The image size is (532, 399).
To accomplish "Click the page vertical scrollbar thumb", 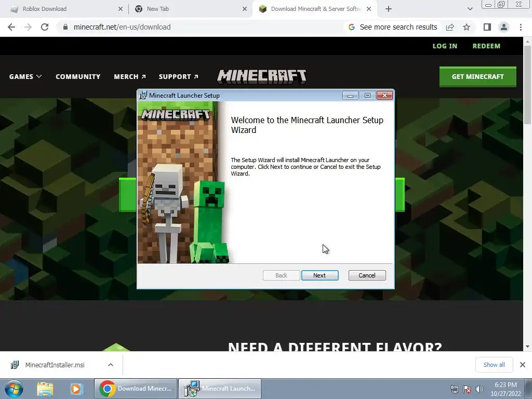I will pyautogui.click(x=528, y=85).
